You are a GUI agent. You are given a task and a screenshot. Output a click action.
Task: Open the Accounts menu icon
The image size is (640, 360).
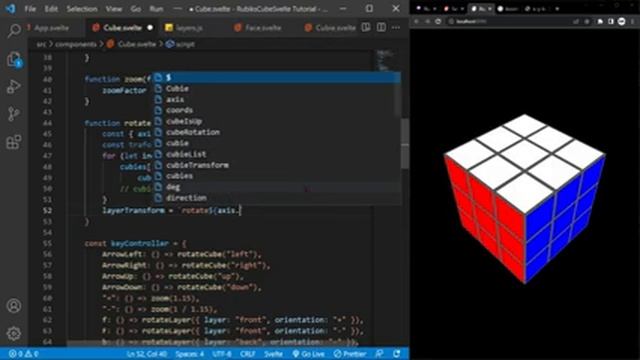[x=14, y=306]
